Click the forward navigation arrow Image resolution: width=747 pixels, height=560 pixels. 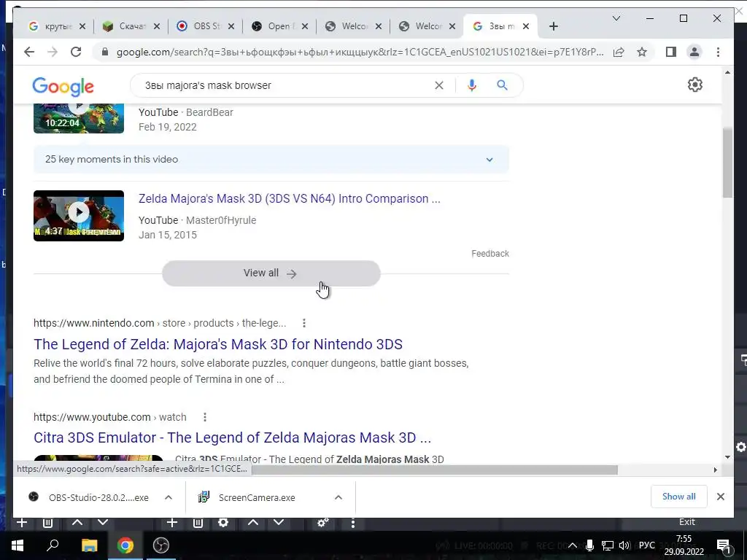click(x=53, y=52)
